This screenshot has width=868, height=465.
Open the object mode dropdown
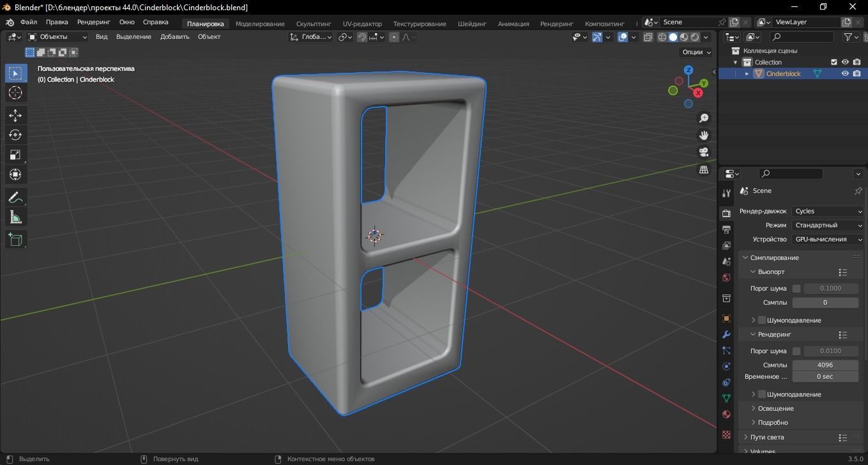coord(57,37)
